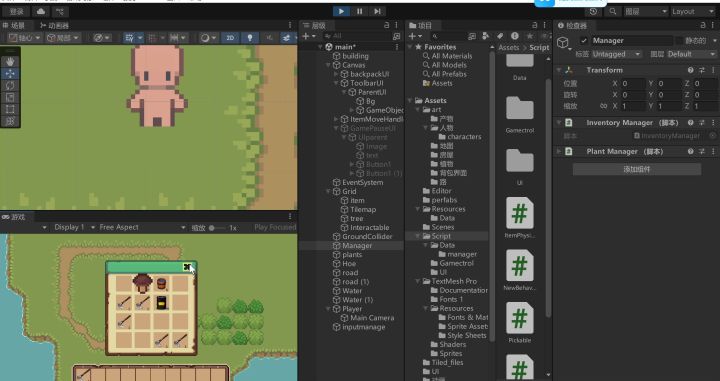The image size is (720, 381).
Task: Open Plant Manager component options menu
Action: 713,151
